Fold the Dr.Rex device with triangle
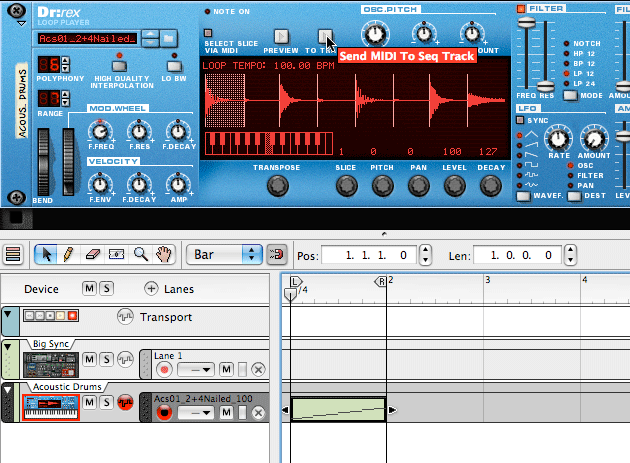 click(22, 24)
